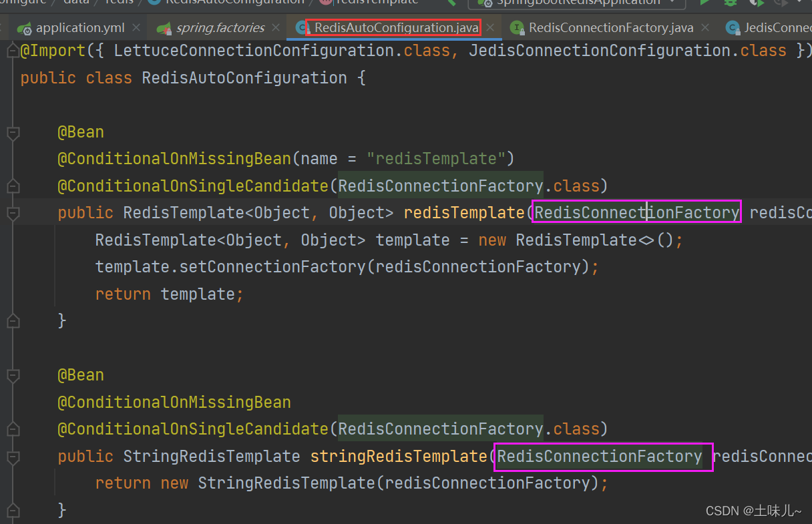Click the stringRedisTemplate closing brace fold marker

(x=12, y=511)
